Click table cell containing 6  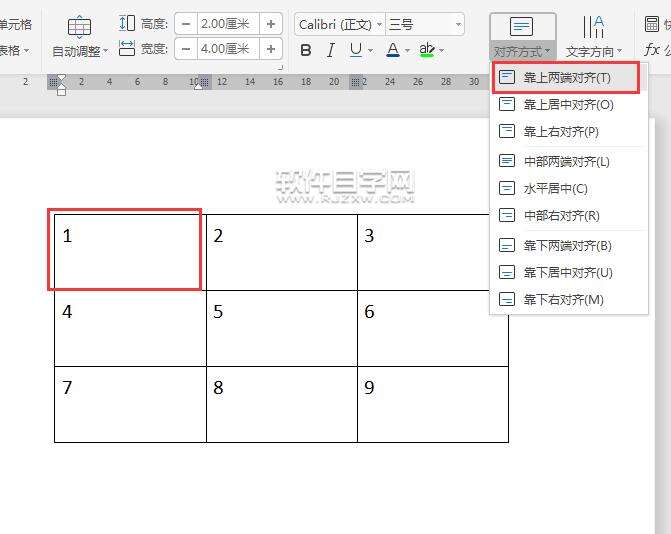[x=433, y=328]
